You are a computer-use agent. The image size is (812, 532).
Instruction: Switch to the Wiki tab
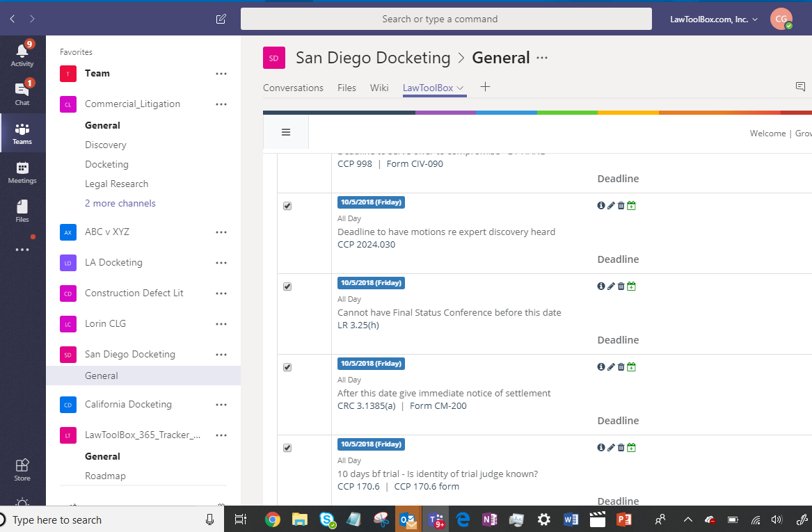pyautogui.click(x=379, y=88)
